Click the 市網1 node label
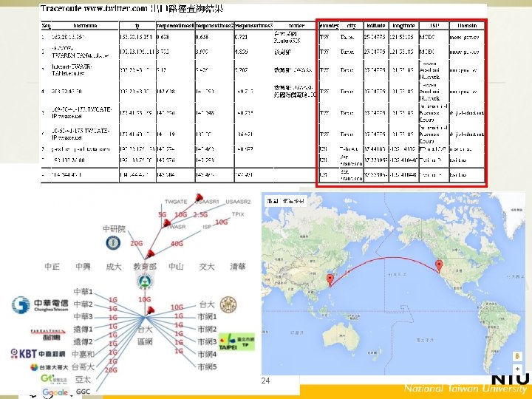This screenshot has height=399, width=532. (x=207, y=317)
